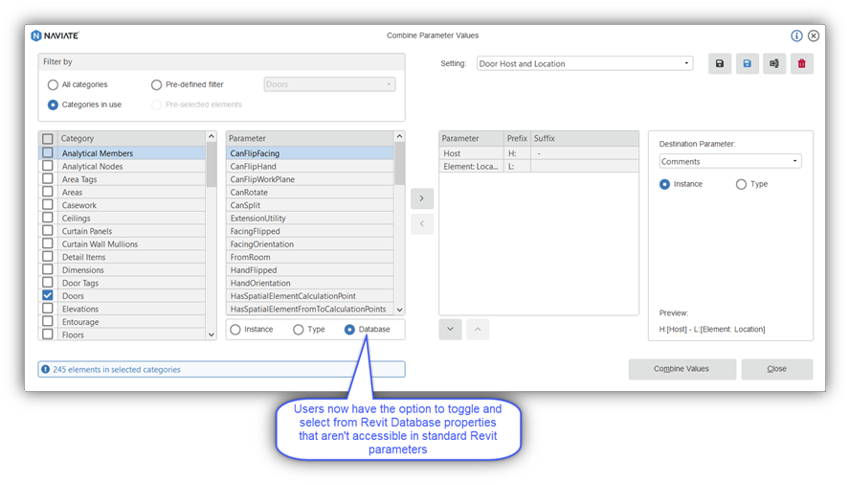
Task: Select Categories in use radio button
Action: point(53,105)
